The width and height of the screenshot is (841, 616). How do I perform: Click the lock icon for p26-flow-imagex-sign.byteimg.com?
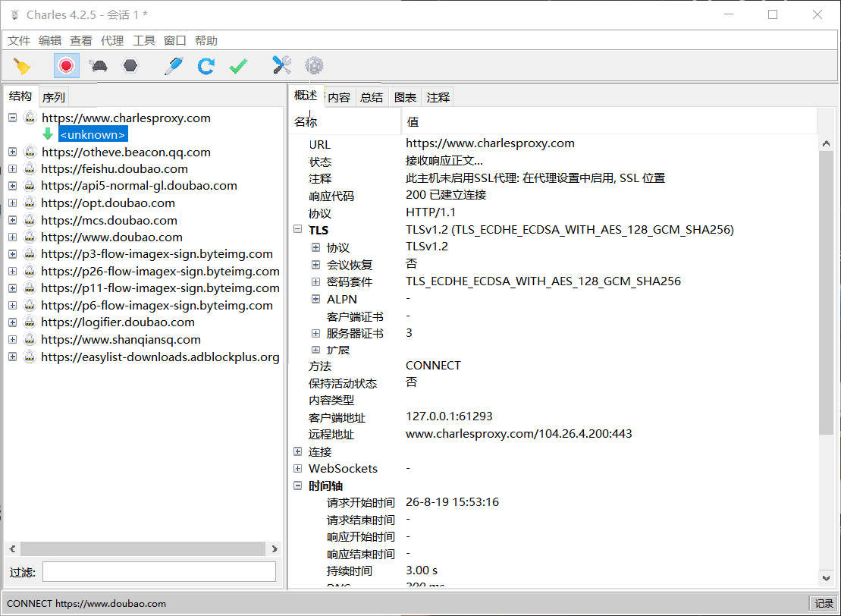(30, 271)
